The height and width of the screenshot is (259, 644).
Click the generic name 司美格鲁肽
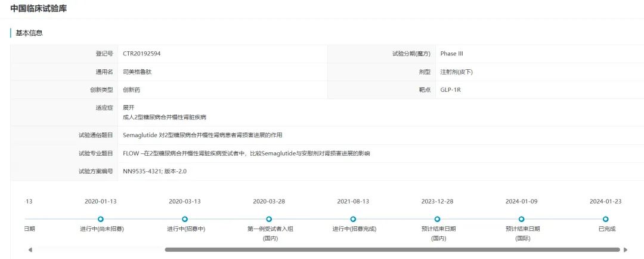click(138, 72)
